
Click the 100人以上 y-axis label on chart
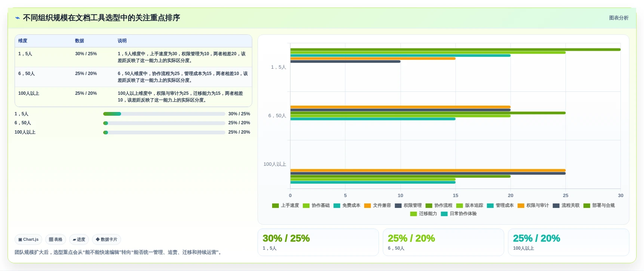pos(275,164)
